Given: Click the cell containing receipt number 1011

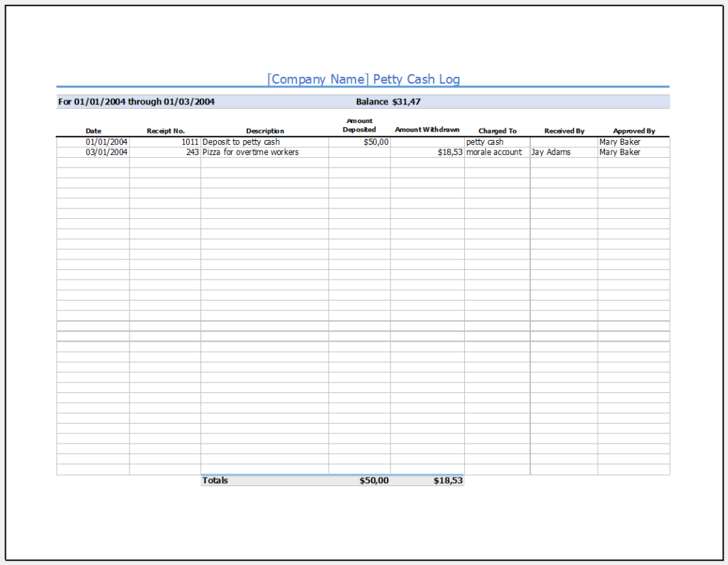Looking at the screenshot, I should (x=188, y=141).
